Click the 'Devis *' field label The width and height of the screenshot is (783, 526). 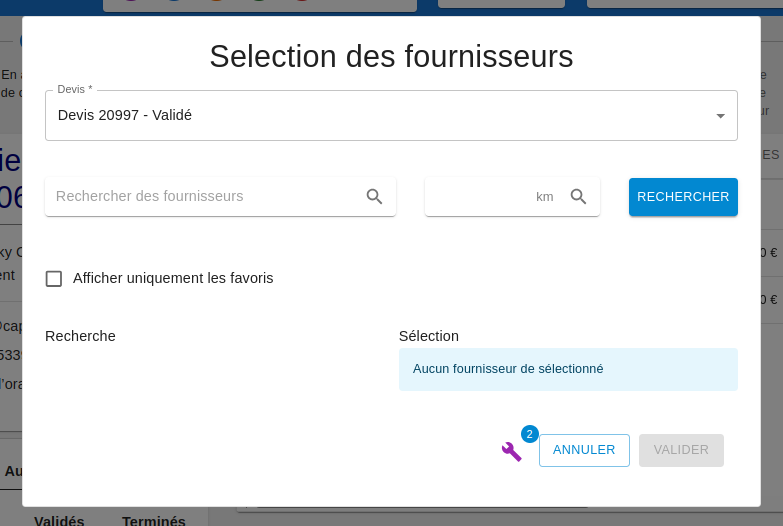coord(75,90)
